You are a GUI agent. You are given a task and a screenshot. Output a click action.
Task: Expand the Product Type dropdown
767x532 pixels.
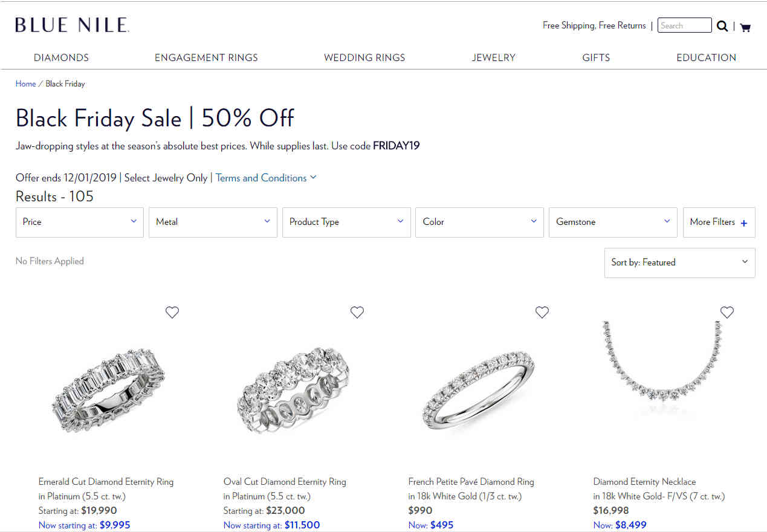click(346, 222)
